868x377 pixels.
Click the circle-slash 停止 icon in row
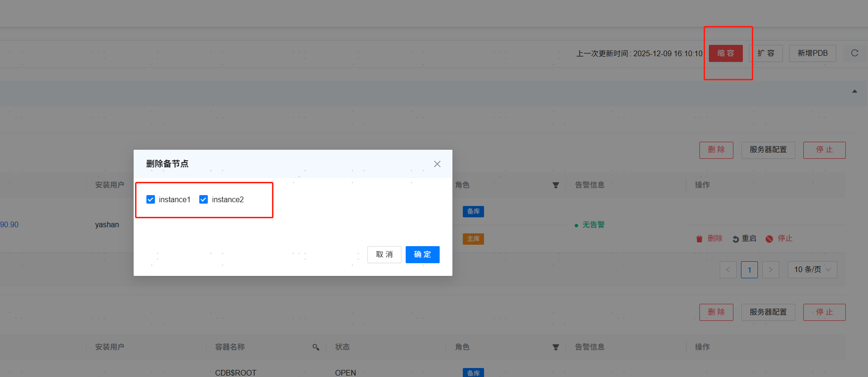pyautogui.click(x=769, y=239)
